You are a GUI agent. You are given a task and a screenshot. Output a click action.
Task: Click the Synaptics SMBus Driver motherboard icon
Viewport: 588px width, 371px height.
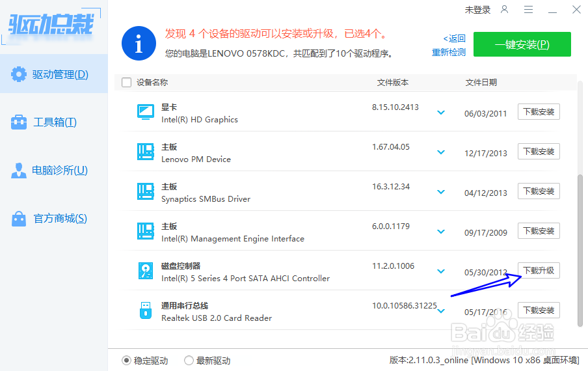point(146,191)
